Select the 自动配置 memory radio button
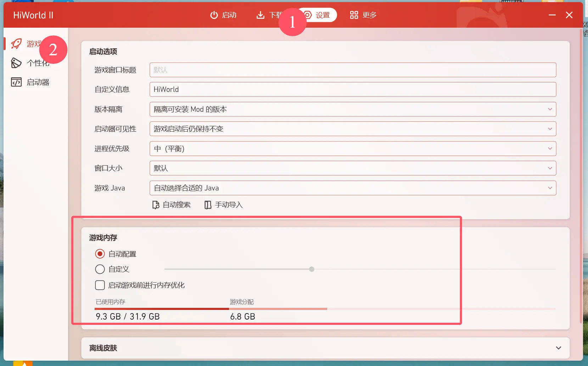 [100, 254]
